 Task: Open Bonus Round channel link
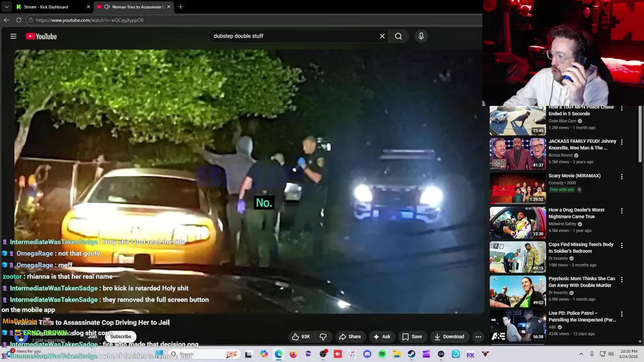560,155
